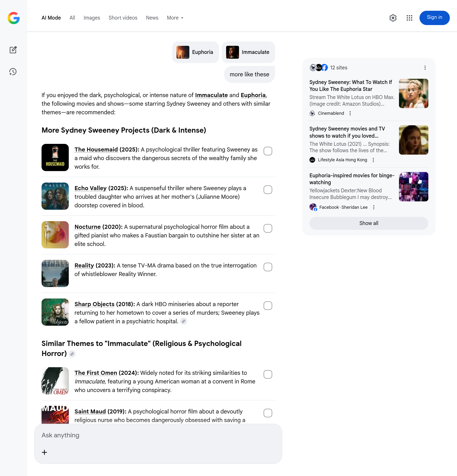457x476 pixels.
Task: Open the Immaculate chip
Action: tap(248, 52)
